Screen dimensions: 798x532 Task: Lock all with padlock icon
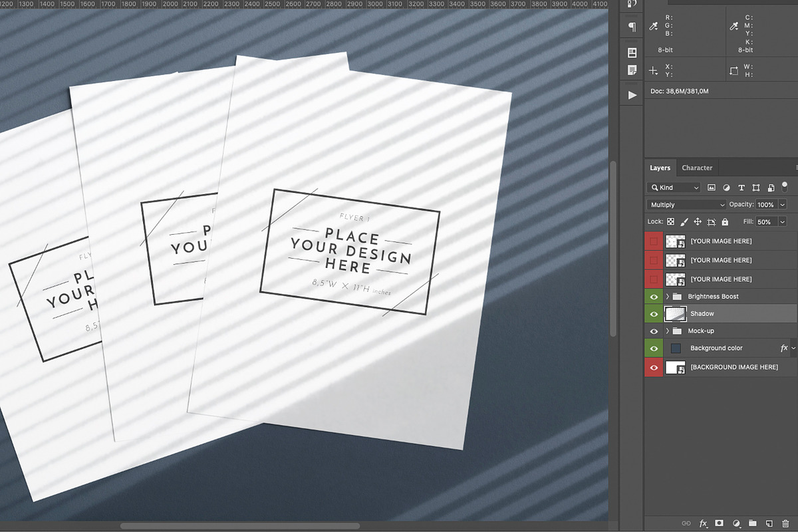point(725,221)
